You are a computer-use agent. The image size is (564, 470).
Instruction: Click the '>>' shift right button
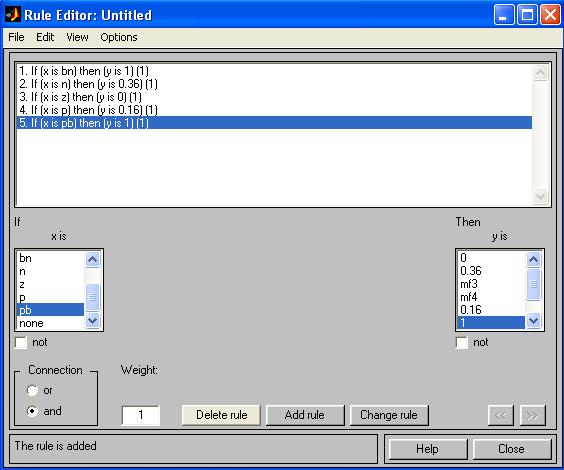click(532, 415)
